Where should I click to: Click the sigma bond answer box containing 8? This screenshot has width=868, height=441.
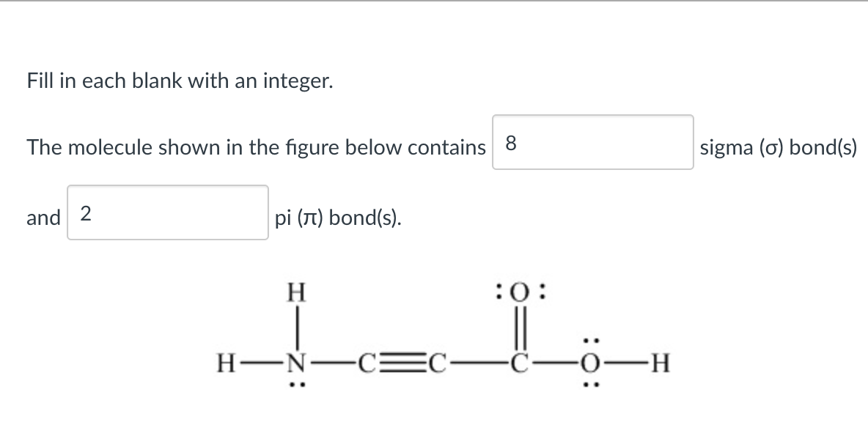pos(592,142)
